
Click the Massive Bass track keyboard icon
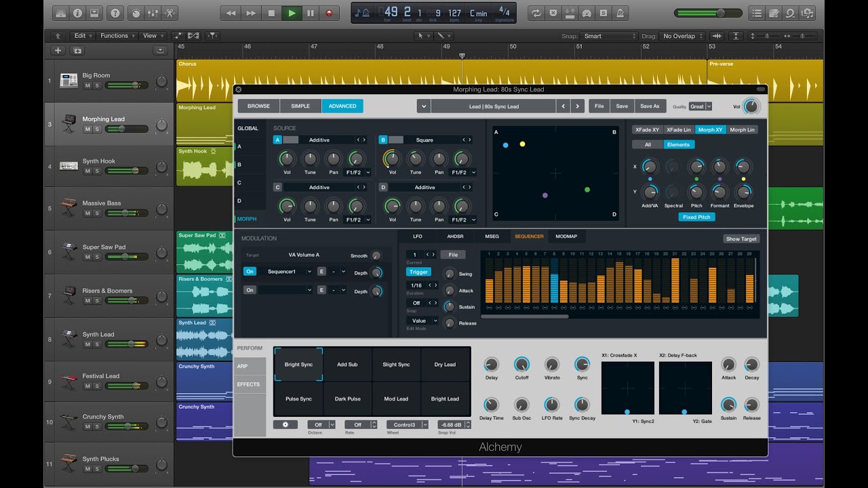point(68,208)
